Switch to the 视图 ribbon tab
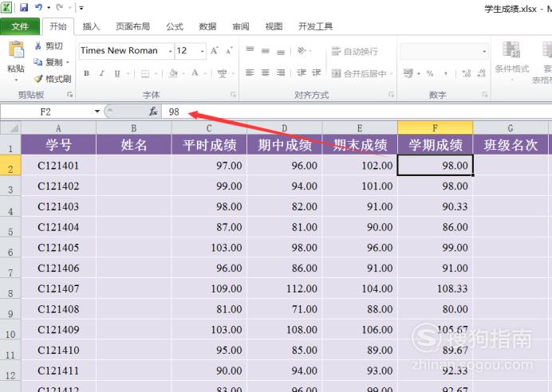This screenshot has height=392, width=552. (274, 26)
